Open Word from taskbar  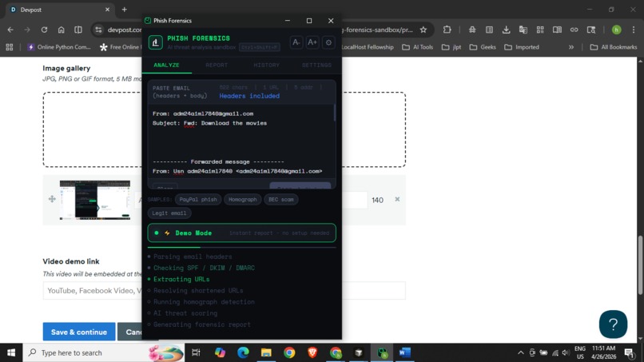pyautogui.click(x=404, y=352)
